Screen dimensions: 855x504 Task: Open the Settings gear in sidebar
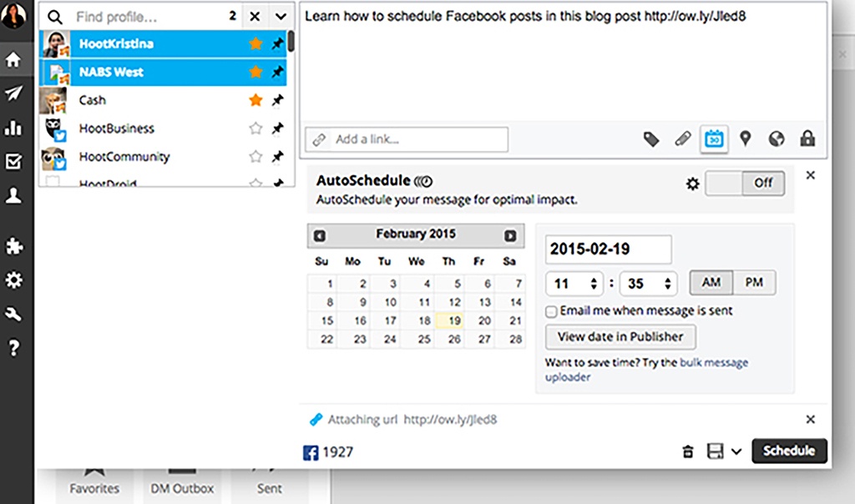click(13, 280)
